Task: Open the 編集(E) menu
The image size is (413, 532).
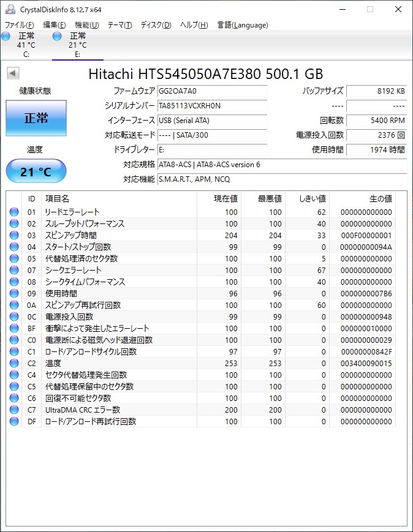Action: 55,25
